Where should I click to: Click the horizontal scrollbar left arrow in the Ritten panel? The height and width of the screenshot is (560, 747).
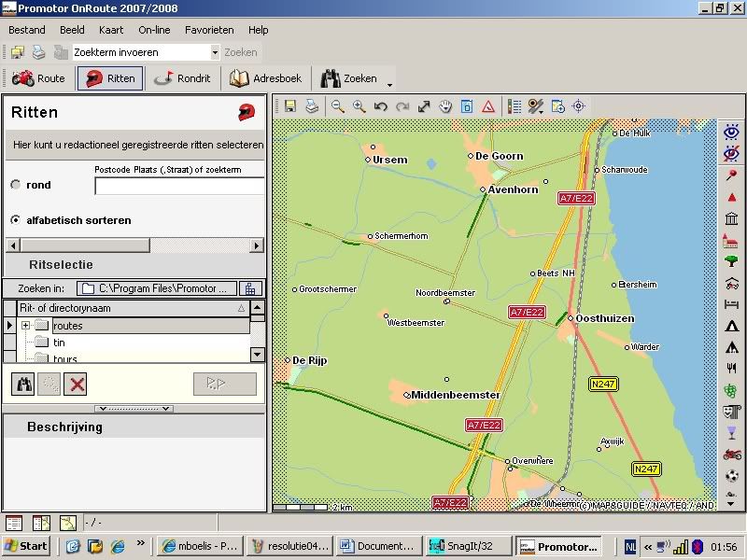point(13,245)
